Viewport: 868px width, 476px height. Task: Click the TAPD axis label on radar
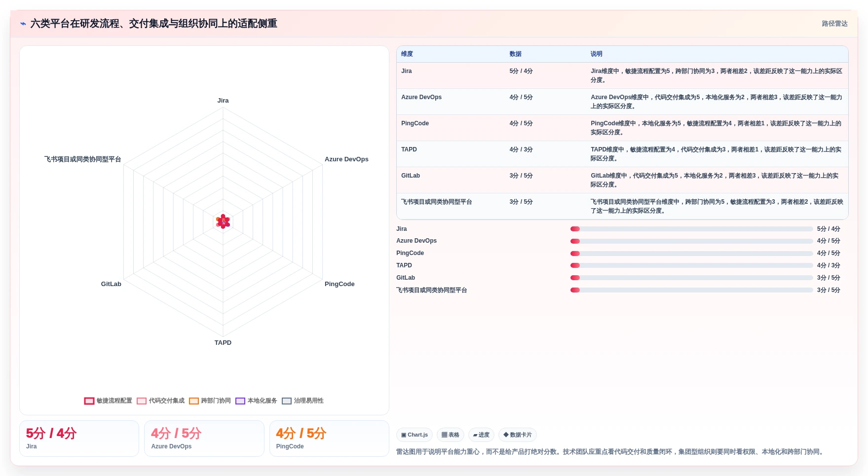pos(223,343)
